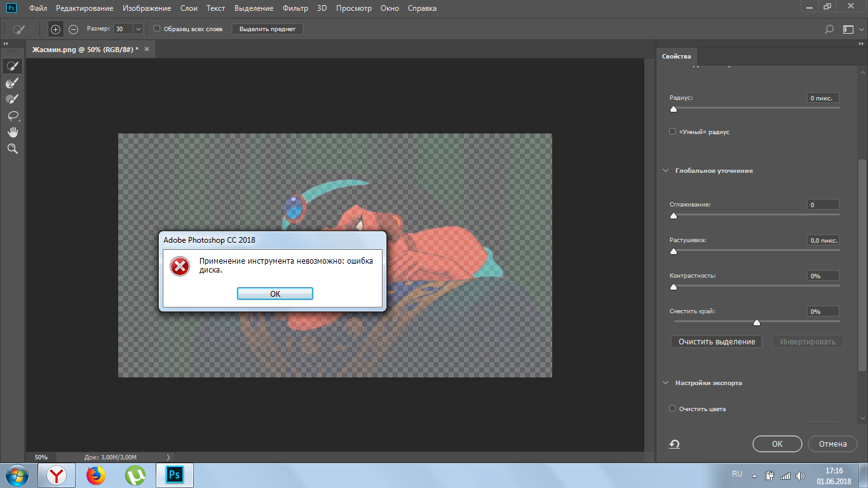The image size is (868, 488).
Task: Expand the left tools panel double arrow
Action: click(x=6, y=43)
